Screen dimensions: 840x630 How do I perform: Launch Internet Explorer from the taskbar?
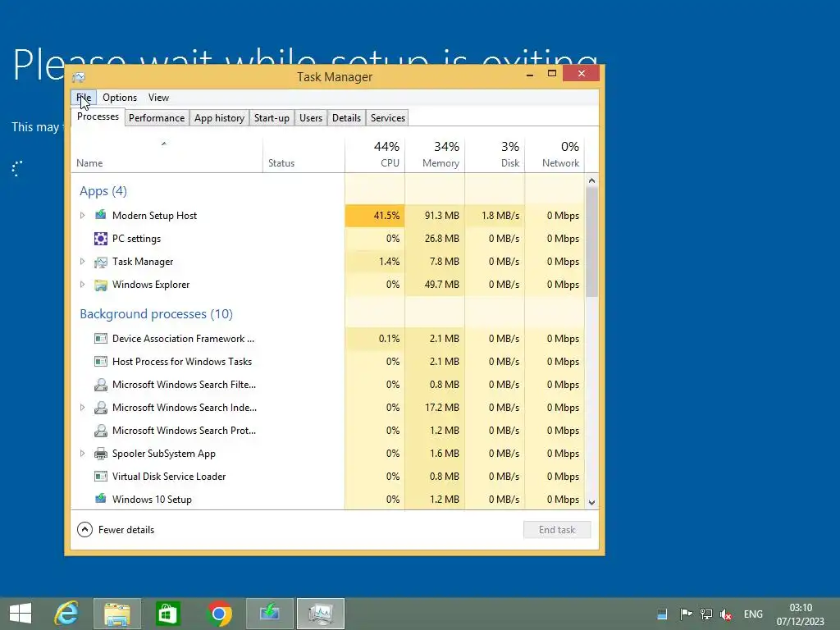[x=66, y=614]
